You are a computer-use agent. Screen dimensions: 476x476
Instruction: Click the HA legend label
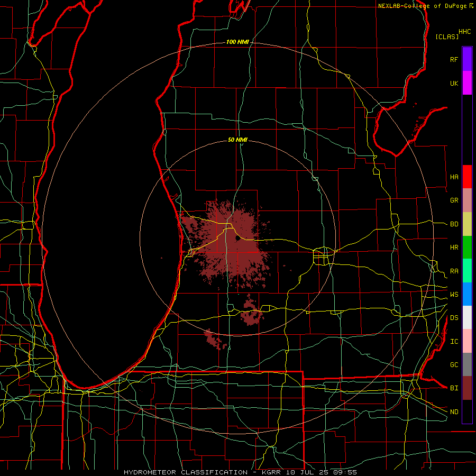(x=454, y=177)
